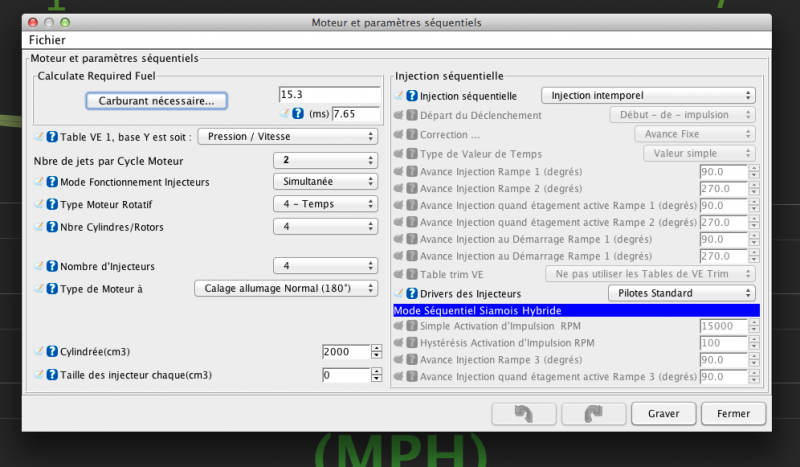This screenshot has height=467, width=800.
Task: Click pencil icon beside Taille des injecteur
Action: coord(39,374)
